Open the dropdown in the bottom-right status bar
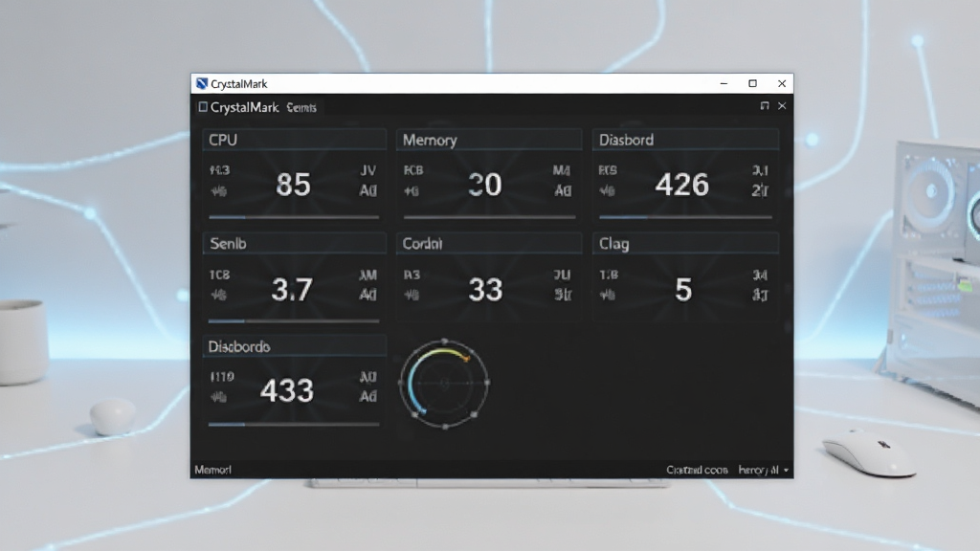Viewport: 980px width, 551px height. point(763,470)
